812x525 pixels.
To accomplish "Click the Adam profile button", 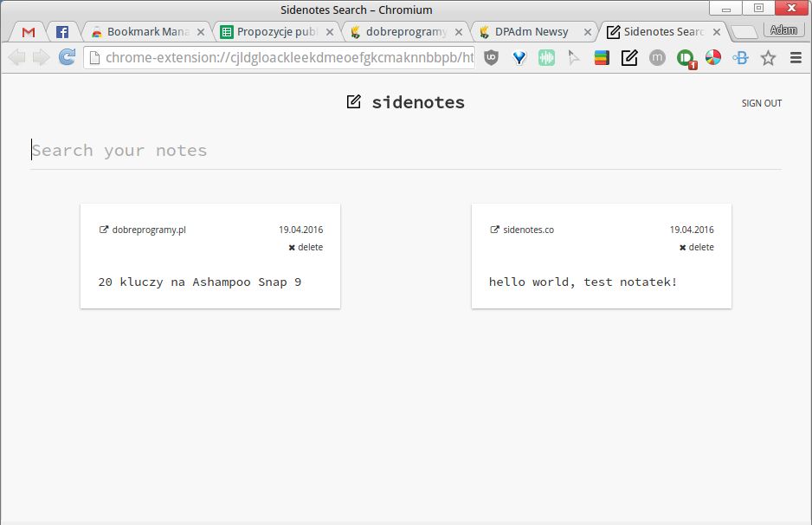I will click(x=783, y=30).
